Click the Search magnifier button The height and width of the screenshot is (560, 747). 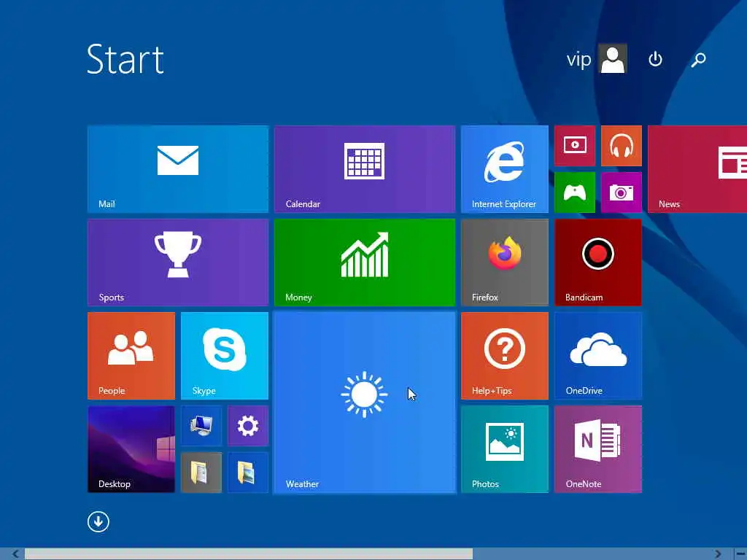click(698, 60)
